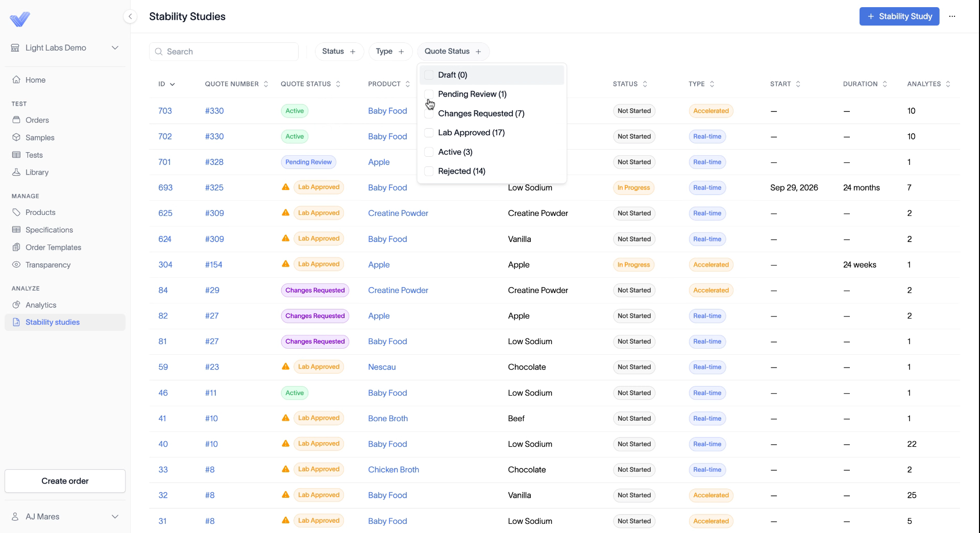Screen dimensions: 980x533
Task: Open Tests from the sidebar
Action: coord(65,155)
